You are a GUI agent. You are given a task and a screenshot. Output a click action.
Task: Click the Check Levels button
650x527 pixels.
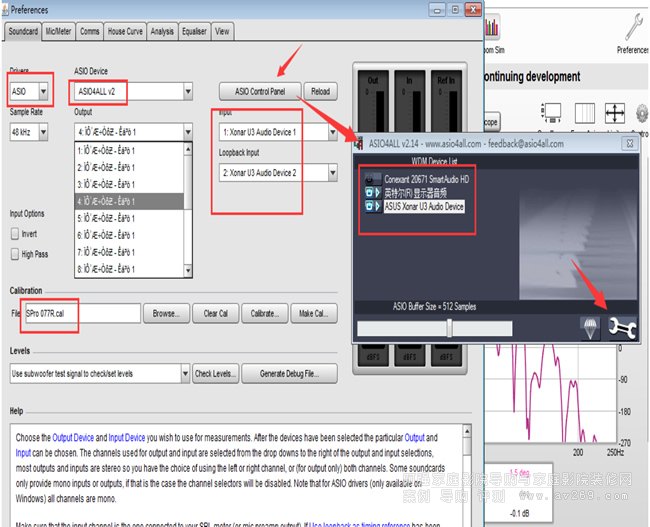pos(215,373)
